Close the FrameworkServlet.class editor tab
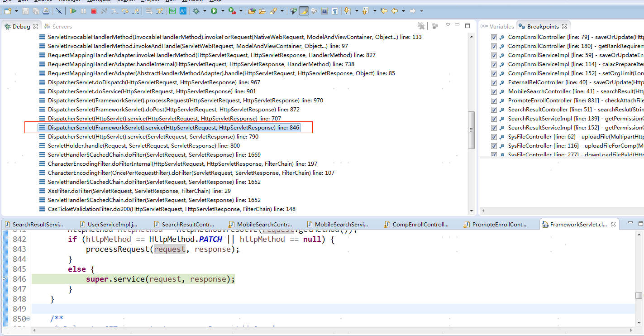Image resolution: width=644 pixels, height=336 pixels. coord(614,224)
